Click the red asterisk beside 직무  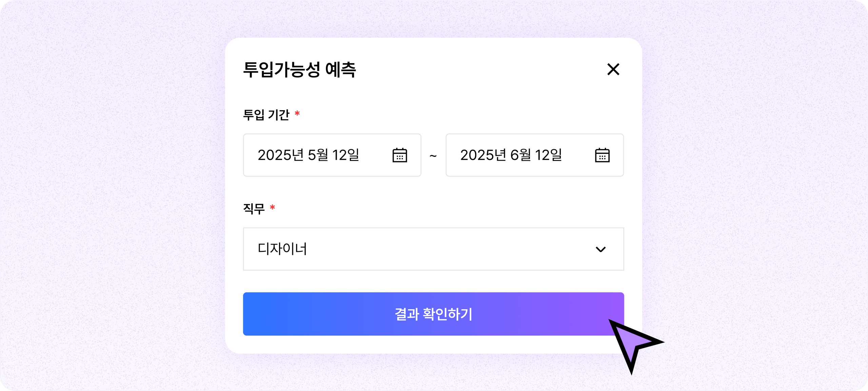(272, 207)
